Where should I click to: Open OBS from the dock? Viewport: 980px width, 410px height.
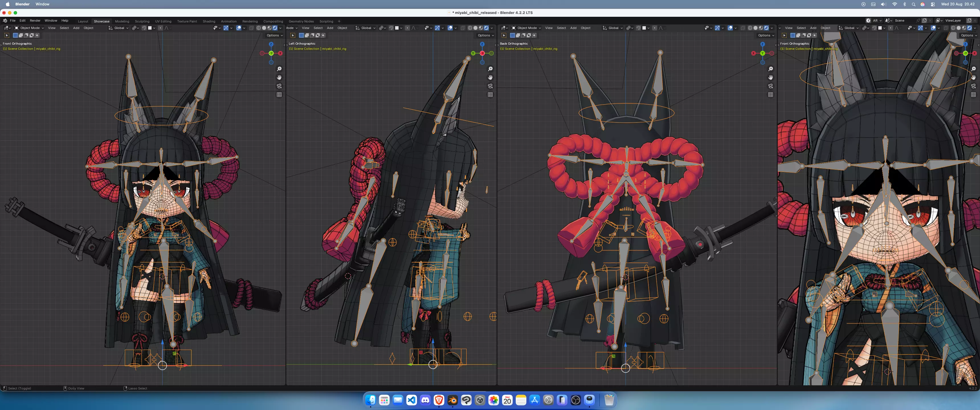[575, 400]
